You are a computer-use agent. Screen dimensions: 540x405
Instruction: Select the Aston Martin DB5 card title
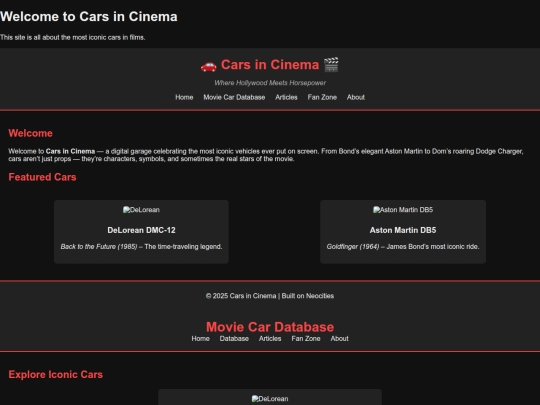click(403, 230)
